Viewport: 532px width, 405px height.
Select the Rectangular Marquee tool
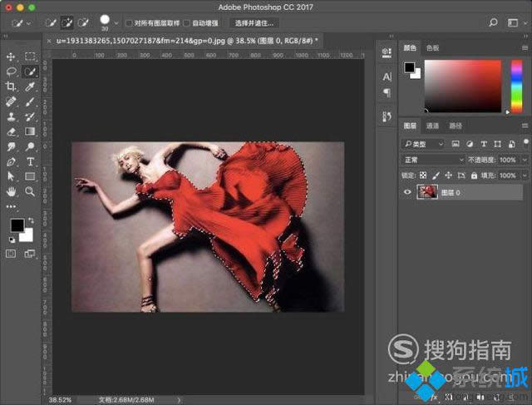click(x=30, y=57)
